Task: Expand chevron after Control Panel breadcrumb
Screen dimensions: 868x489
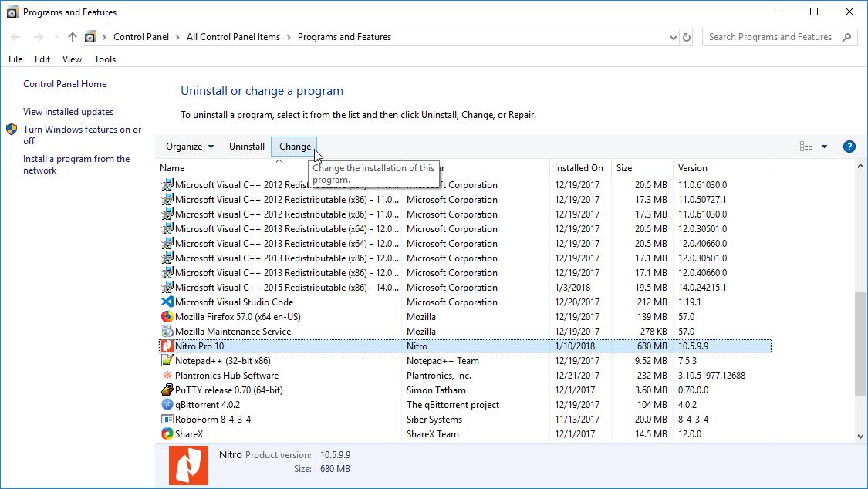Action: [177, 37]
